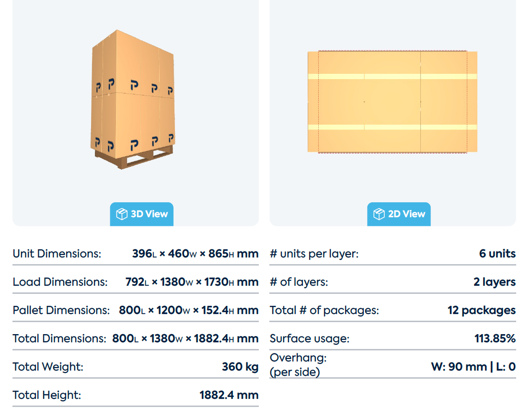Click the 12 packages total value
The height and width of the screenshot is (418, 532).
coord(482,310)
